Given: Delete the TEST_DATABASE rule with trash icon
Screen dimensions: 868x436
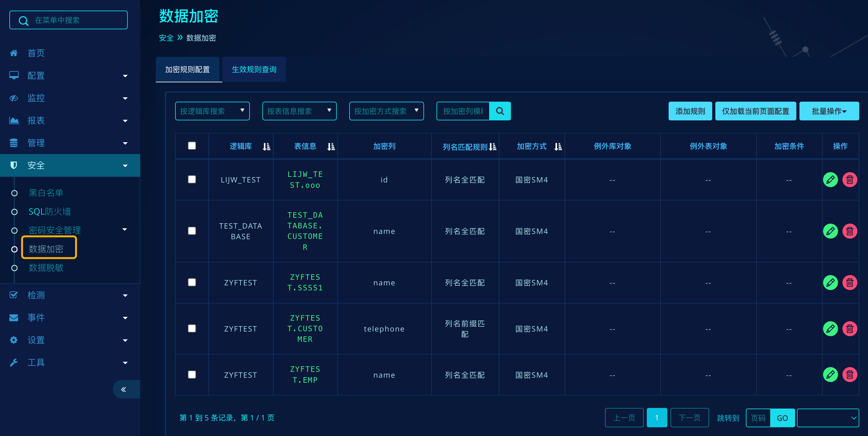Looking at the screenshot, I should pyautogui.click(x=850, y=231).
